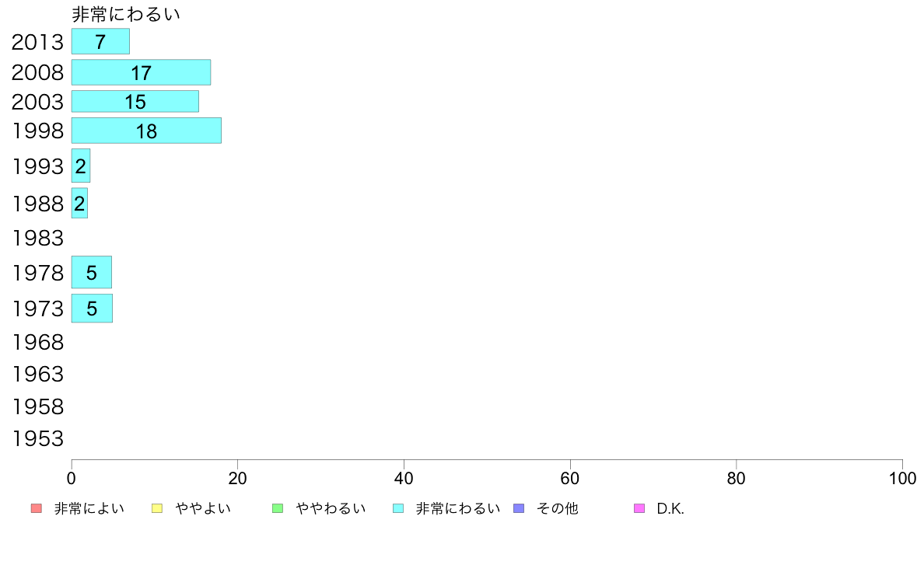Click the blue その他 legend swatch

coord(519,509)
